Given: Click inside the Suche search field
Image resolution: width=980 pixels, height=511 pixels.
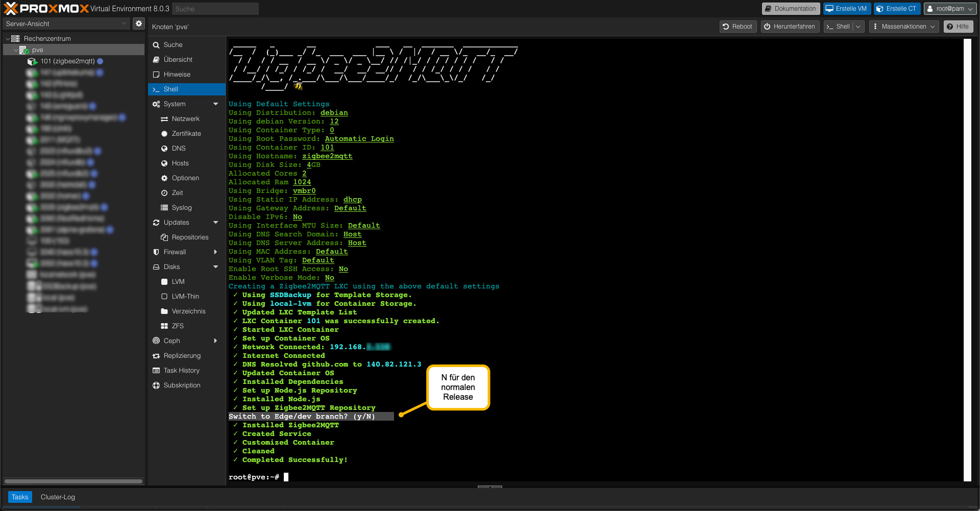Looking at the screenshot, I should (x=215, y=8).
